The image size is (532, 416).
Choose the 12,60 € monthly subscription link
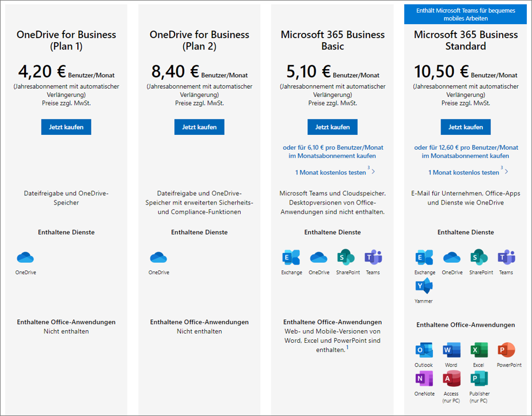point(466,152)
